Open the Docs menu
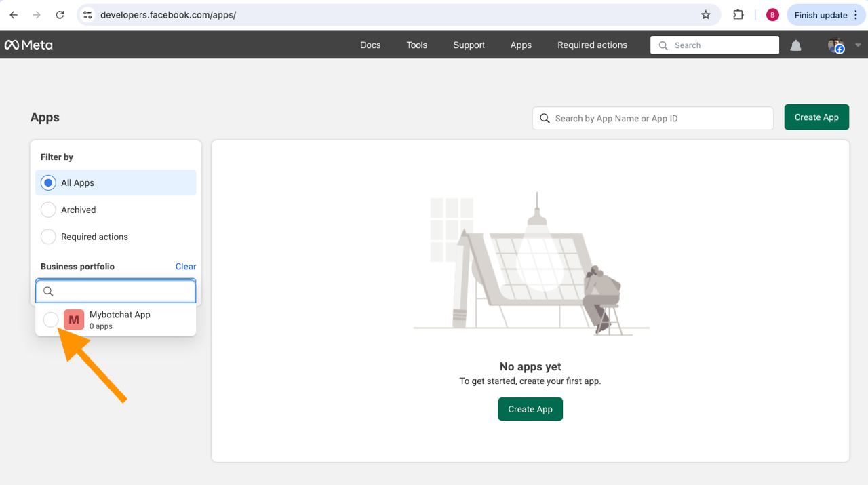 point(370,45)
